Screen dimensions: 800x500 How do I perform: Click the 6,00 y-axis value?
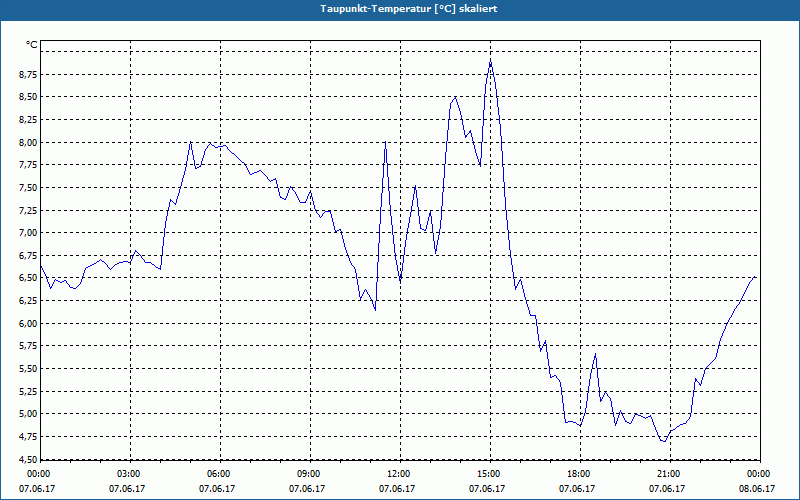click(x=27, y=323)
